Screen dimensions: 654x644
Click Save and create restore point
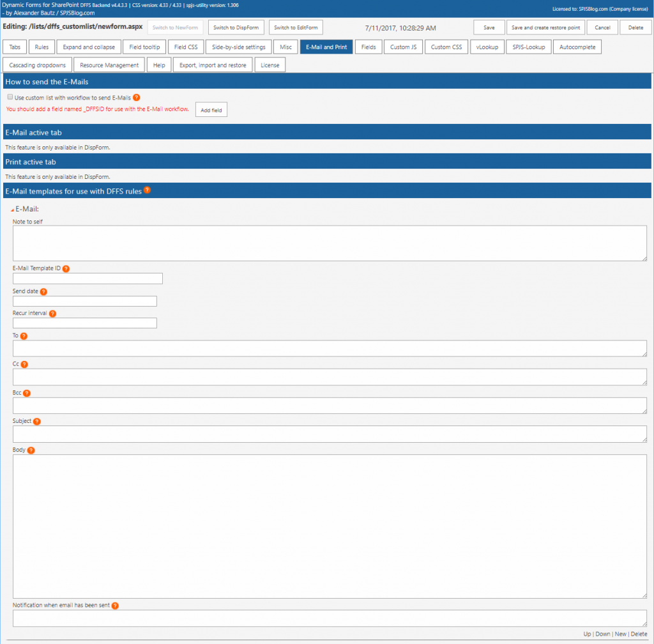[545, 28]
